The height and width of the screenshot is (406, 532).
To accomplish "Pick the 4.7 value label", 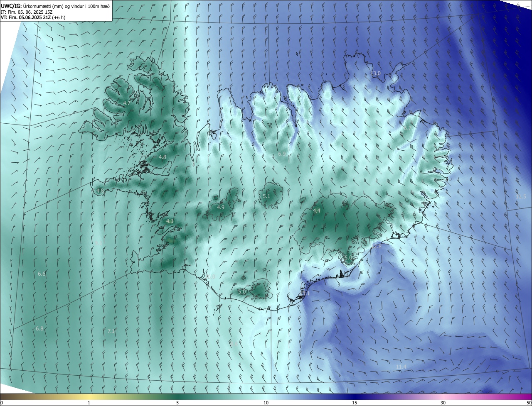I will click(127, 103).
